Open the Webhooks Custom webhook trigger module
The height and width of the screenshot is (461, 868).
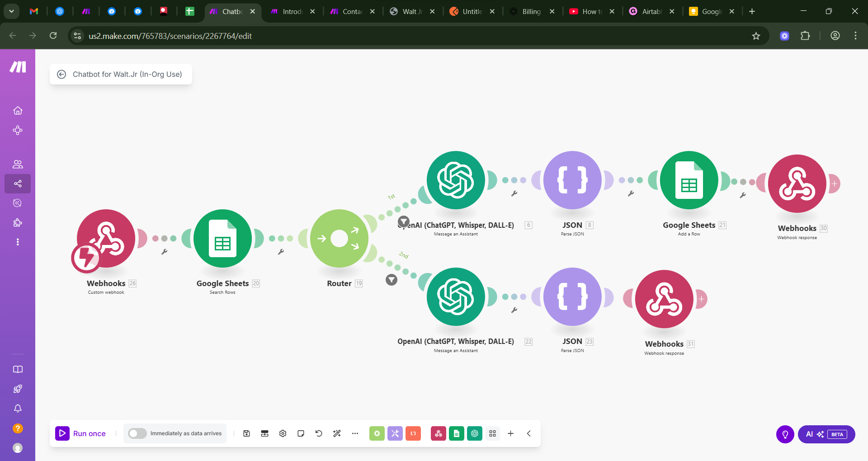coord(106,238)
